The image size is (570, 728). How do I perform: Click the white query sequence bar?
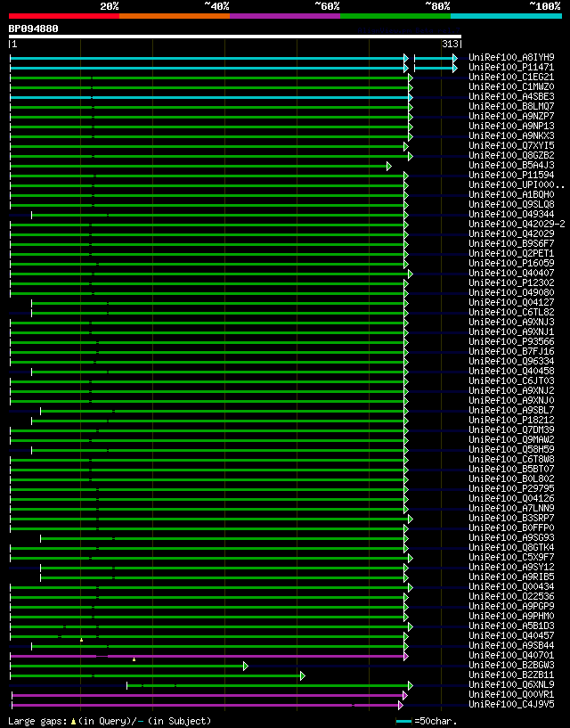pyautogui.click(x=235, y=37)
